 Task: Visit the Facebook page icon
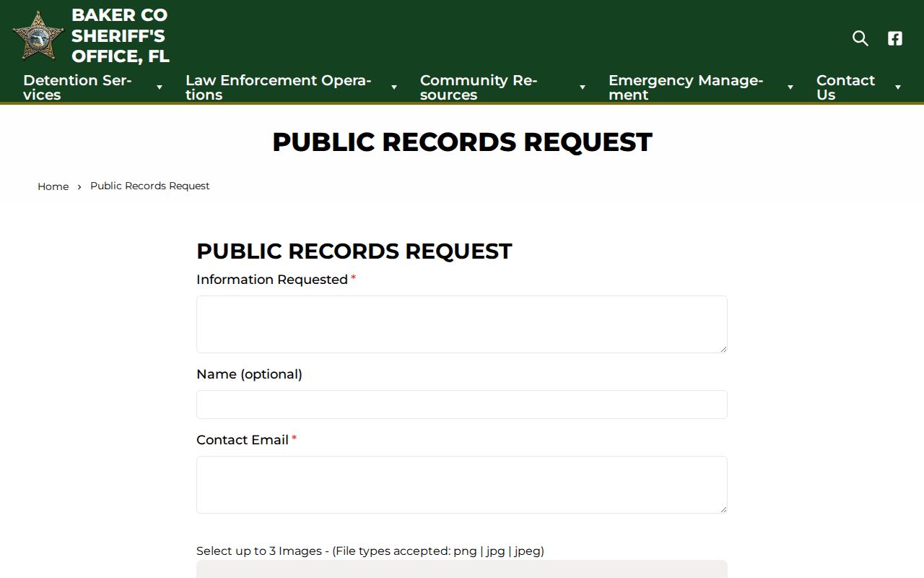(x=895, y=38)
